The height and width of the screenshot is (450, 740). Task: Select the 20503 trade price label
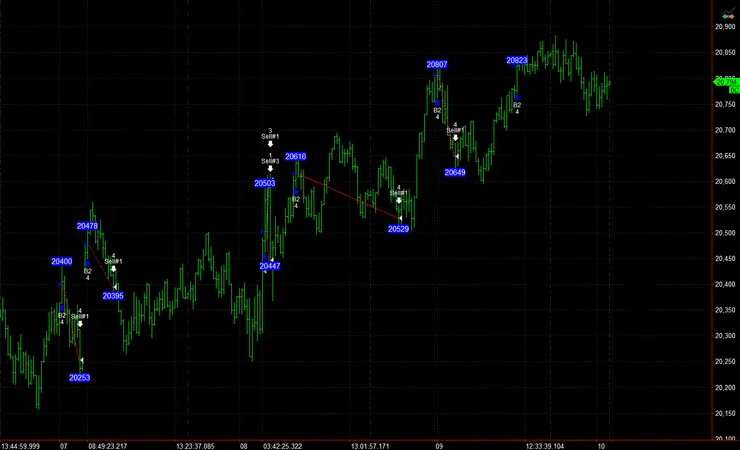[264, 183]
